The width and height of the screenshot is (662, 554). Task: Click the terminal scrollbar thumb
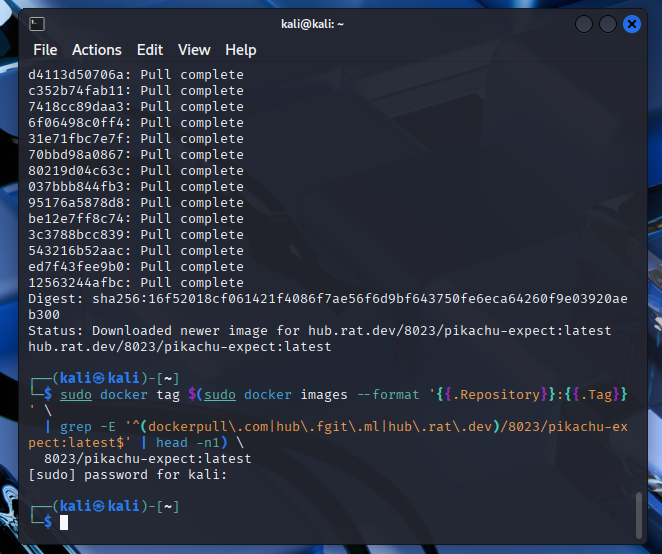coord(638,514)
